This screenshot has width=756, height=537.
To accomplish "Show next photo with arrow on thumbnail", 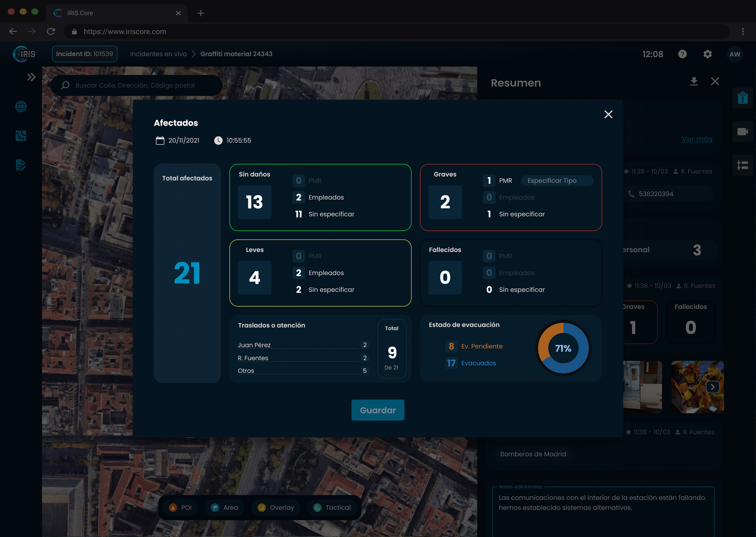I will (712, 387).
